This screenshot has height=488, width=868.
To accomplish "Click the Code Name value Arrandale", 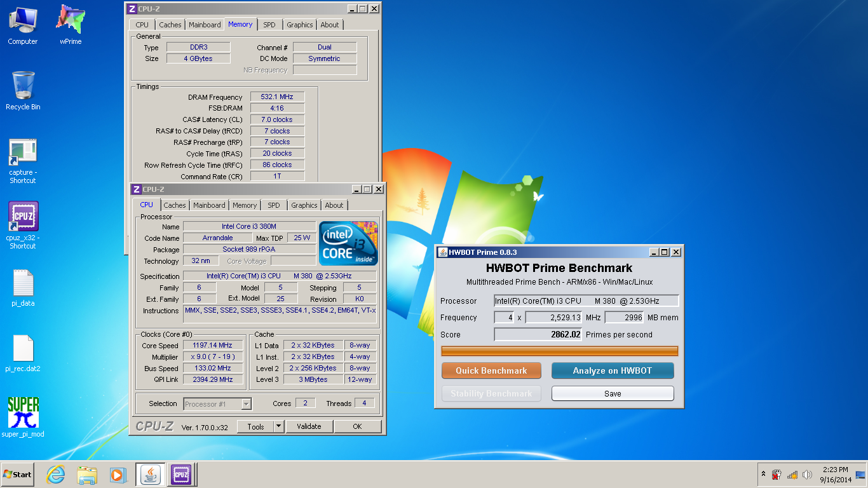I will click(x=217, y=238).
